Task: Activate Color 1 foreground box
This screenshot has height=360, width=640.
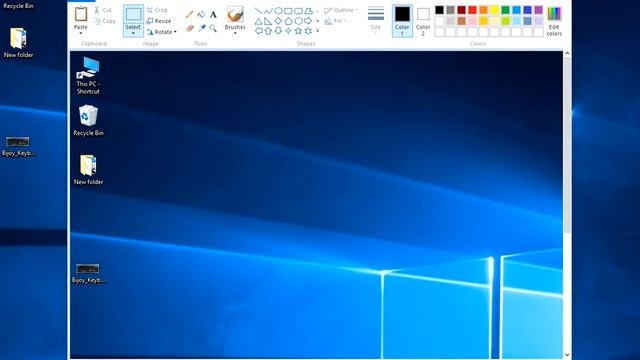Action: coord(402,21)
